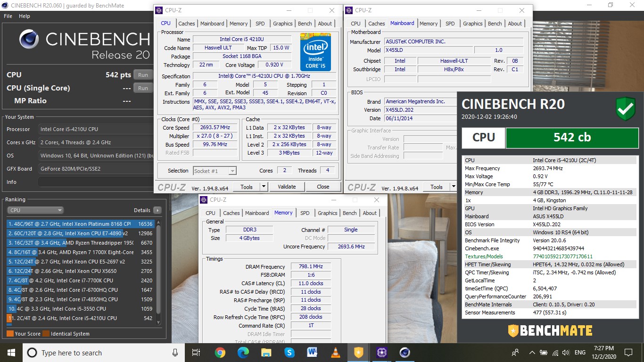
Task: Click Tools button in CPU-Z mainboard window
Action: tap(437, 187)
